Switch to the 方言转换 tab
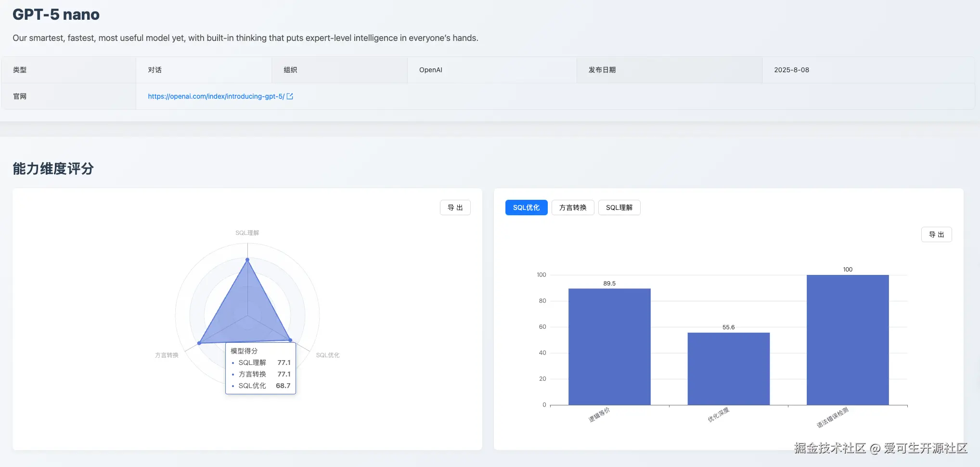Image resolution: width=980 pixels, height=467 pixels. (572, 207)
